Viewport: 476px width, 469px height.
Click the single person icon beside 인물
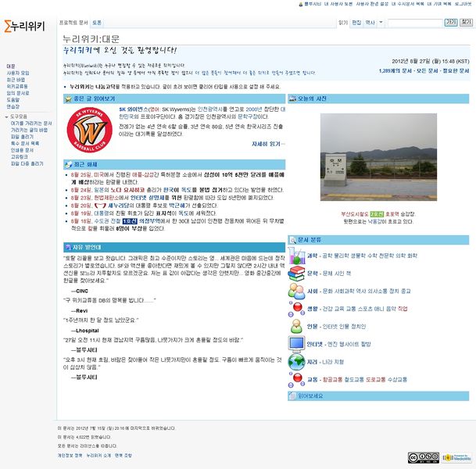coord(296,327)
